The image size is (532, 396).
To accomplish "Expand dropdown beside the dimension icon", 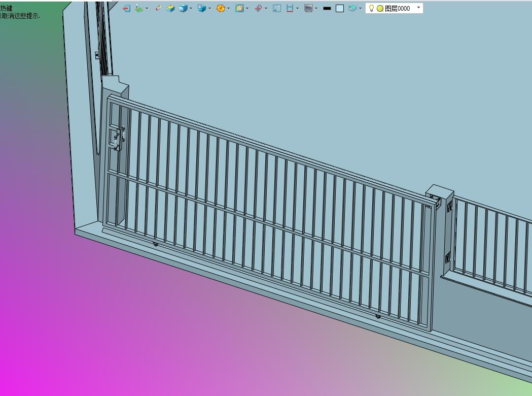I will click(298, 9).
